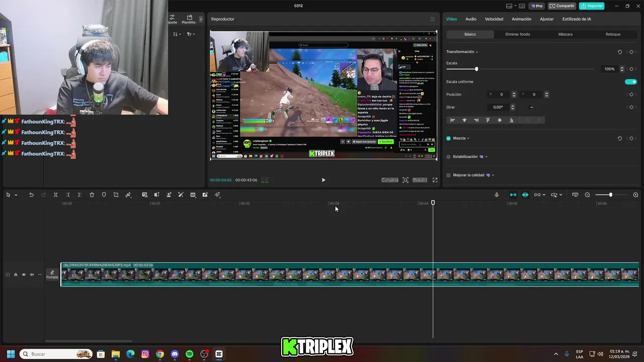Click the Escala percentage stepper arrows
The height and width of the screenshot is (362, 644).
(x=622, y=69)
